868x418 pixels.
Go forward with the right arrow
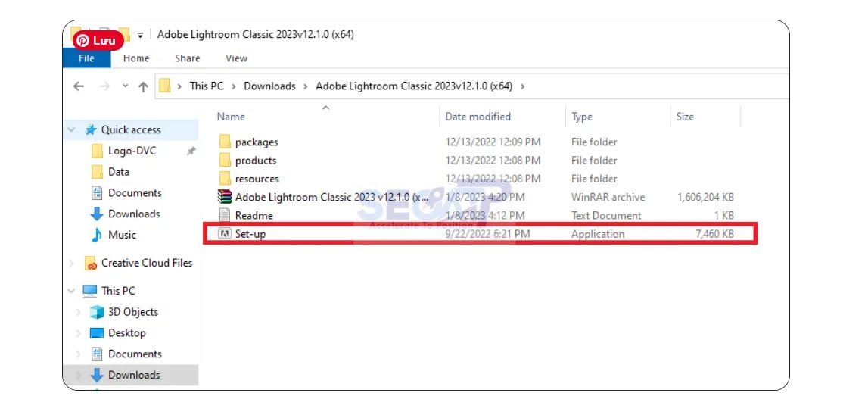(x=104, y=86)
